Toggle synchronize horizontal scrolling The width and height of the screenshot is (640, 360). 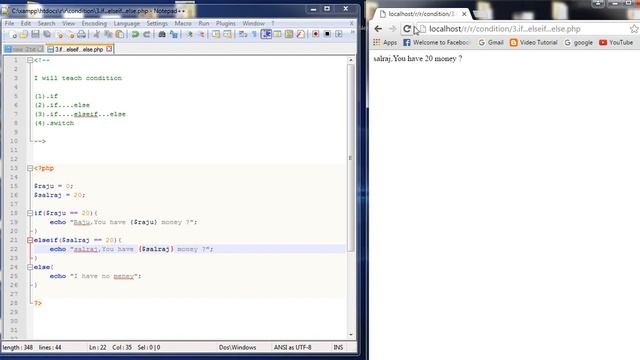coord(227,35)
